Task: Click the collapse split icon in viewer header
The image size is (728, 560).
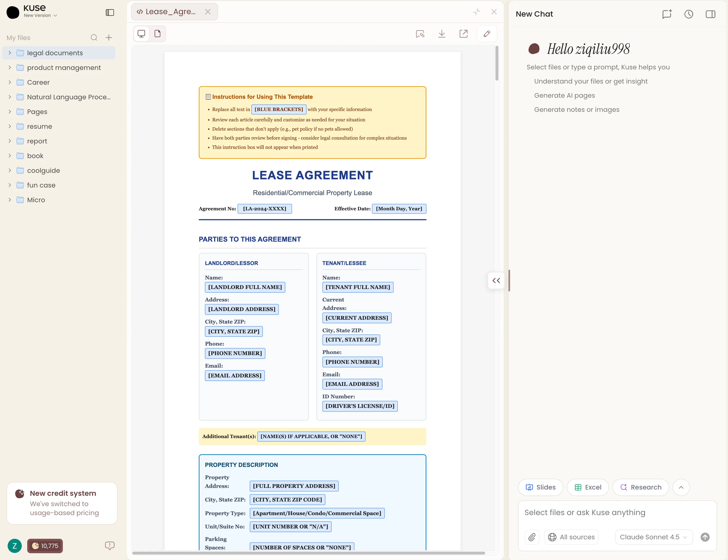Action: coord(476,12)
